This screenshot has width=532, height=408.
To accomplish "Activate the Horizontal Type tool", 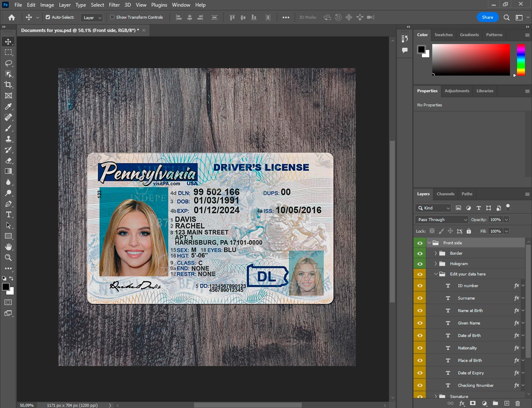I will [8, 214].
